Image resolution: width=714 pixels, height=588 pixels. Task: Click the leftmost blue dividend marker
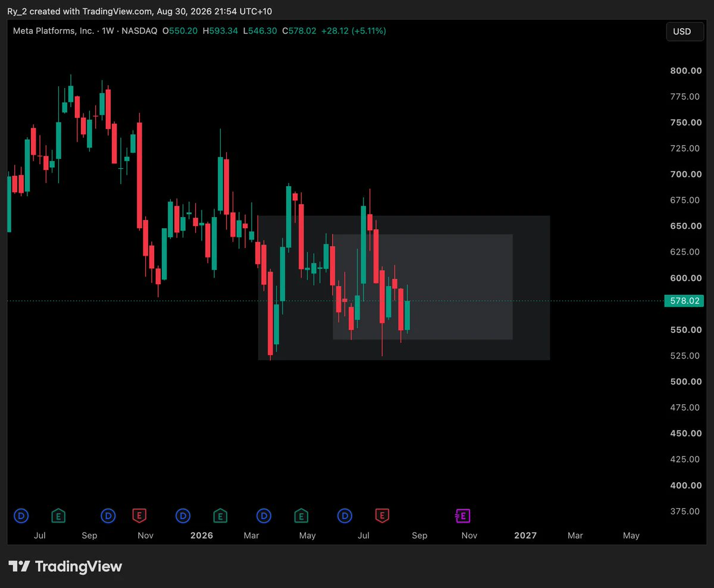click(21, 515)
